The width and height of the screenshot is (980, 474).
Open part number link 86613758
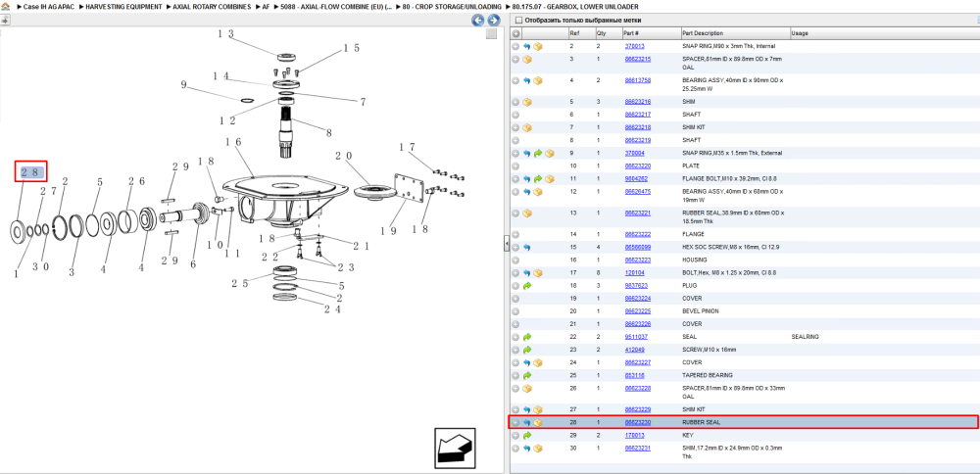pyautogui.click(x=638, y=80)
